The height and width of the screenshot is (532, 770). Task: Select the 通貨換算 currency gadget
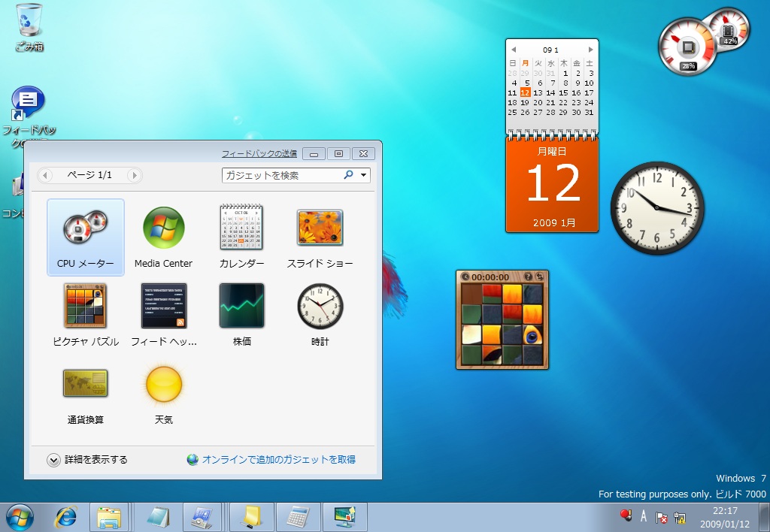86,393
